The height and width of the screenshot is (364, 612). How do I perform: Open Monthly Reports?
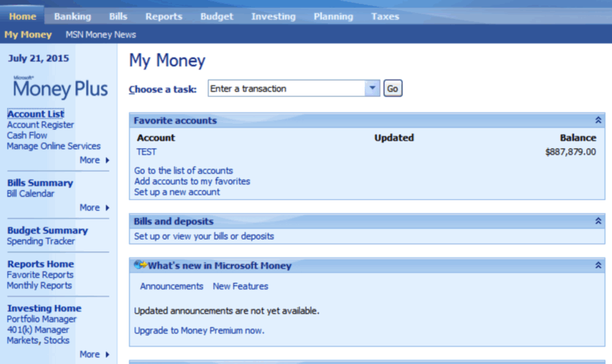(39, 285)
